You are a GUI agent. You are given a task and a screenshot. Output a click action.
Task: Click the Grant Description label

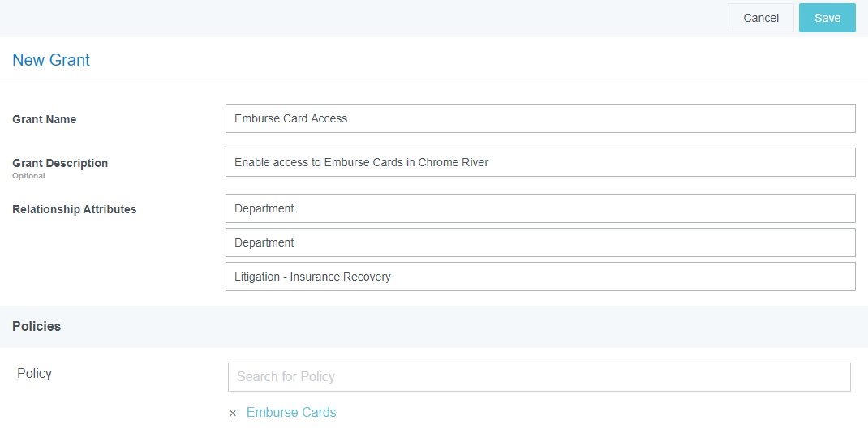tap(60, 163)
